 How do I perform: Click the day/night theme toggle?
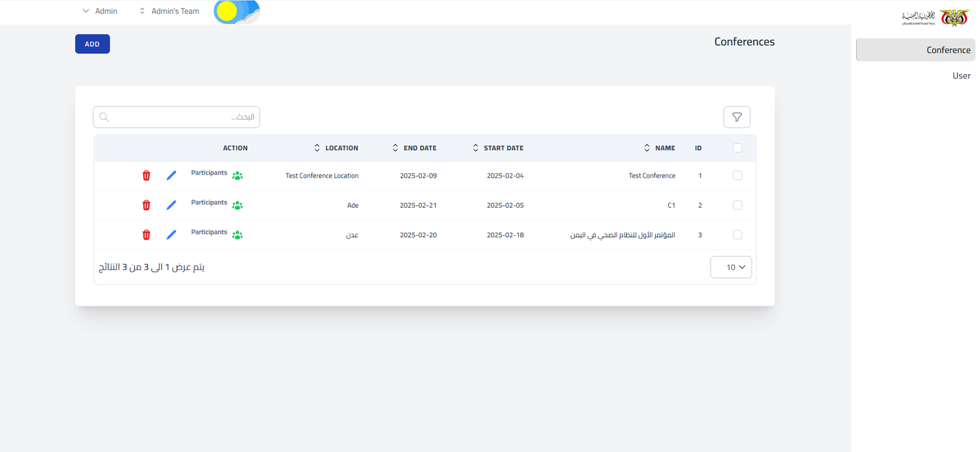click(236, 12)
